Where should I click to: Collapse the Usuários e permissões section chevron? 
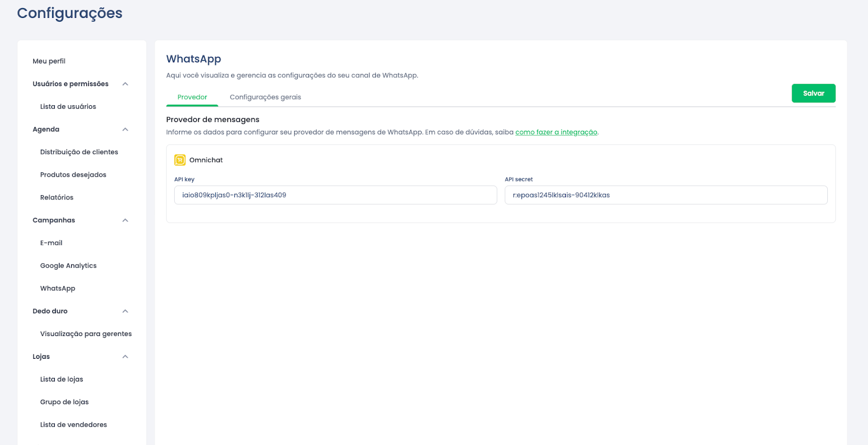coord(125,84)
